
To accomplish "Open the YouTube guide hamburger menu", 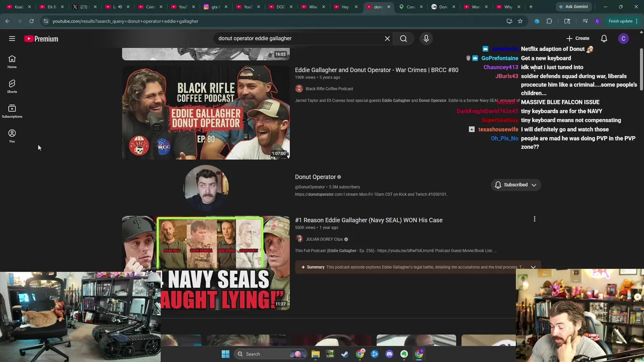I will 12,39.
